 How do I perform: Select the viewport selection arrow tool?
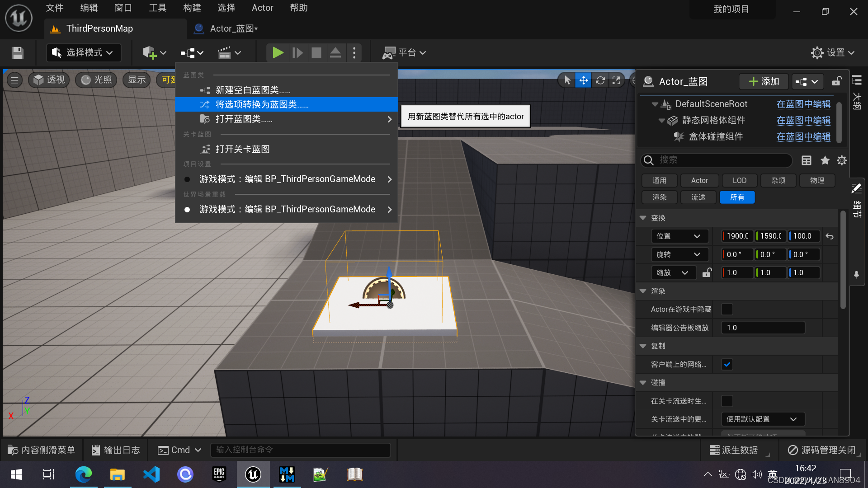click(567, 80)
